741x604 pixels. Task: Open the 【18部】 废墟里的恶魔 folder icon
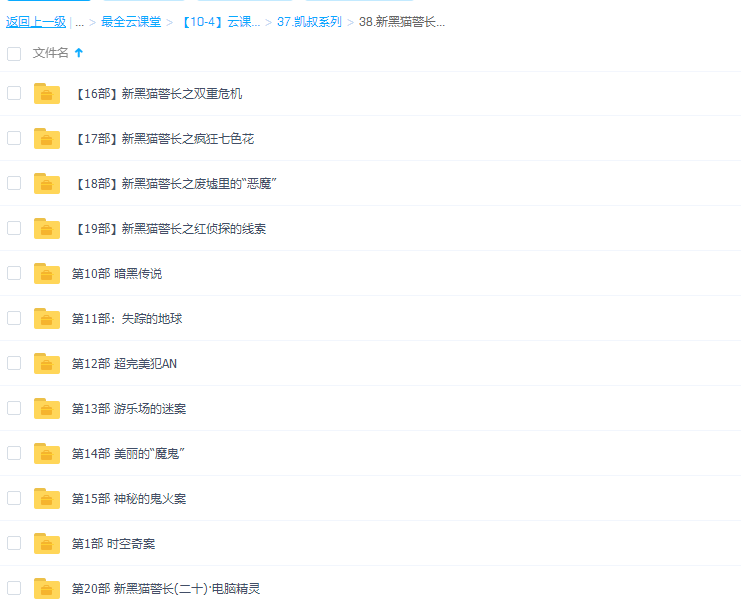click(46, 184)
